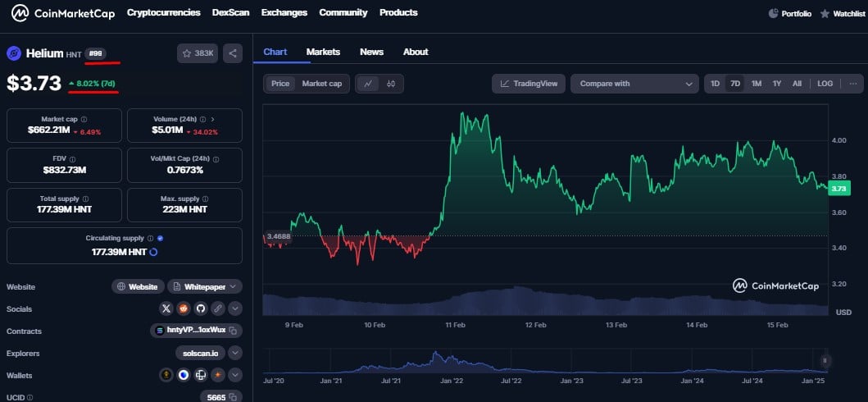The width and height of the screenshot is (868, 402).
Task: Click Volume (24h) info icon
Action: pos(203,119)
